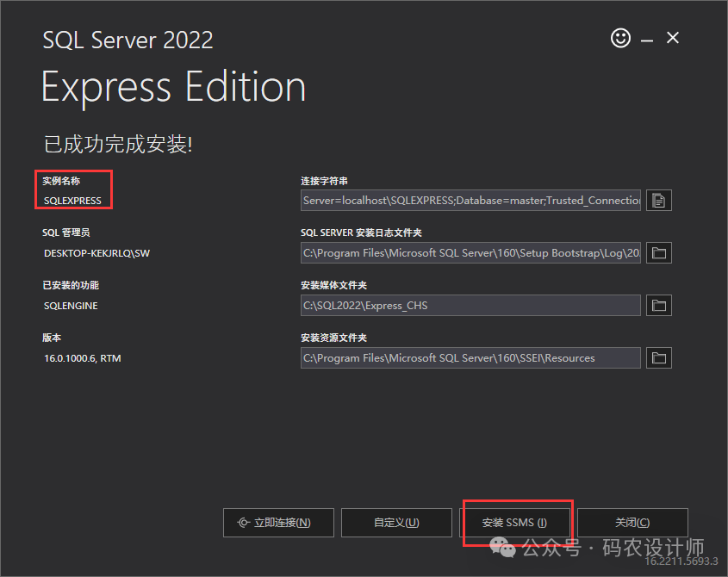Click the 安装 SSMS (I) button

pyautogui.click(x=514, y=523)
